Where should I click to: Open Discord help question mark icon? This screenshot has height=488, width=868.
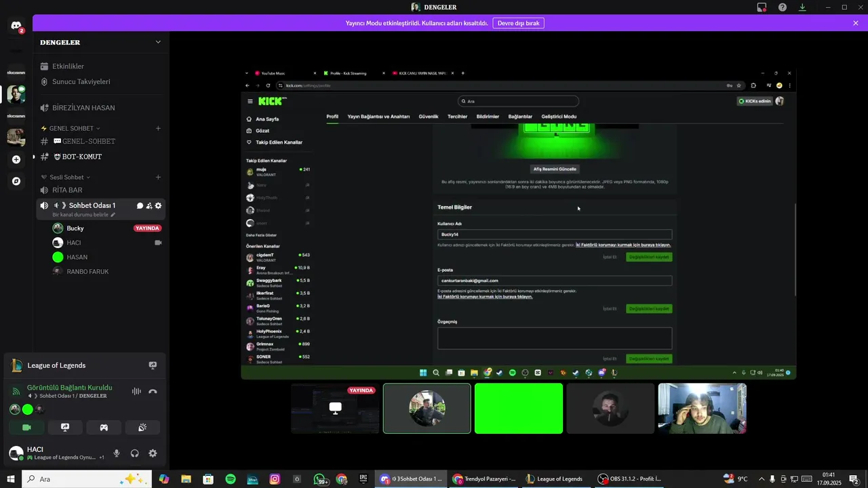(x=783, y=7)
